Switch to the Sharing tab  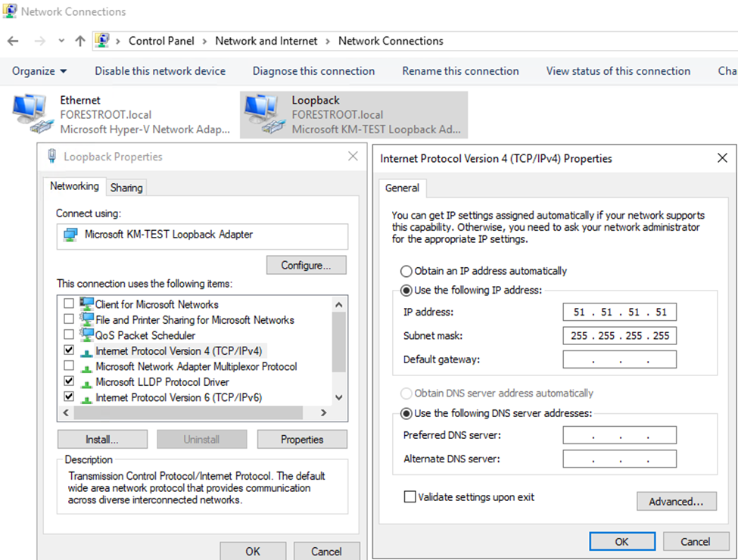(126, 188)
